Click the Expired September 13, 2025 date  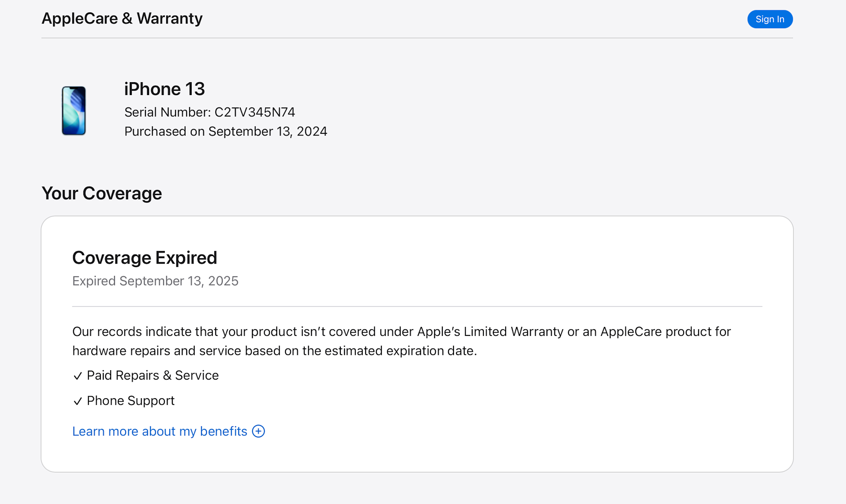pyautogui.click(x=155, y=281)
